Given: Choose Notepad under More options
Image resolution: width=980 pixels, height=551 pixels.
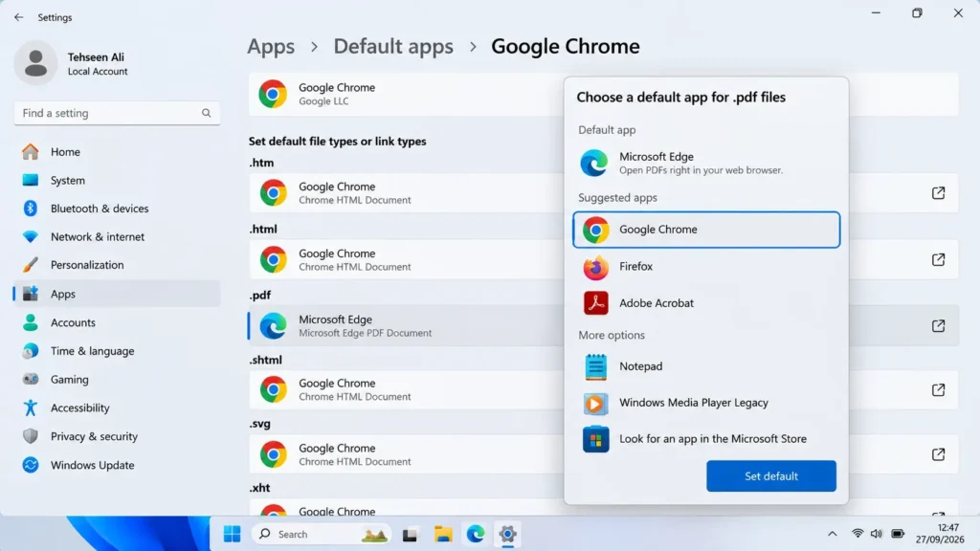Looking at the screenshot, I should [x=706, y=366].
